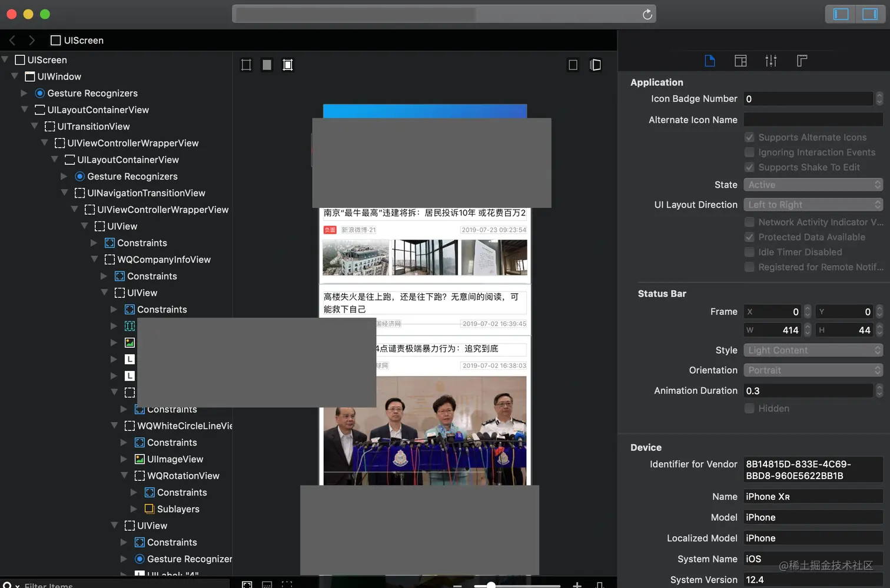890x588 pixels.
Task: Collapse the UINavigationTransitionView disclosure triangle
Action: coord(65,192)
